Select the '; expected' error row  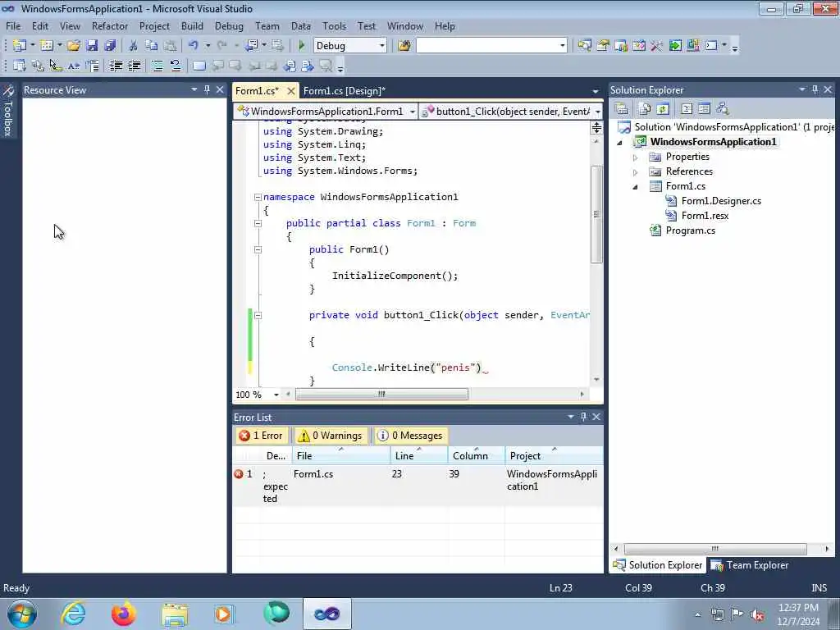[x=418, y=486]
